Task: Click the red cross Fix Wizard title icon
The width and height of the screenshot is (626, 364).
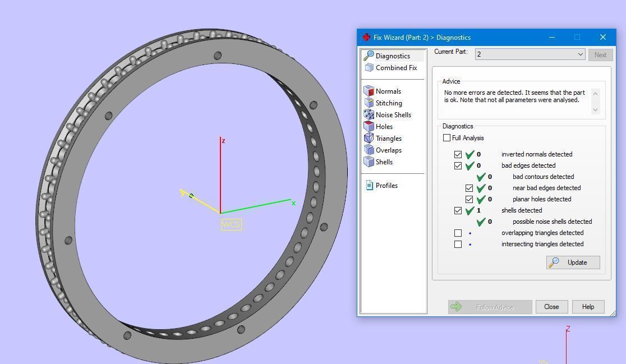Action: (x=366, y=37)
